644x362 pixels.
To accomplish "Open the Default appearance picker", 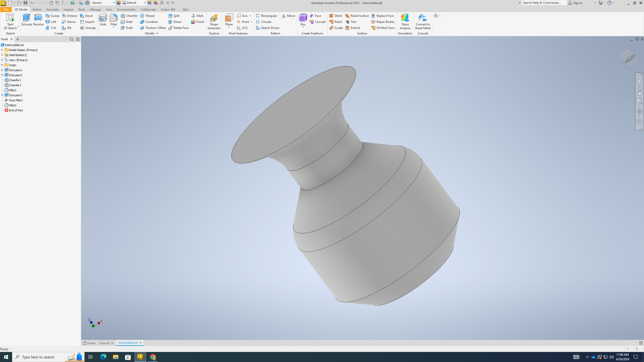I will (x=145, y=3).
